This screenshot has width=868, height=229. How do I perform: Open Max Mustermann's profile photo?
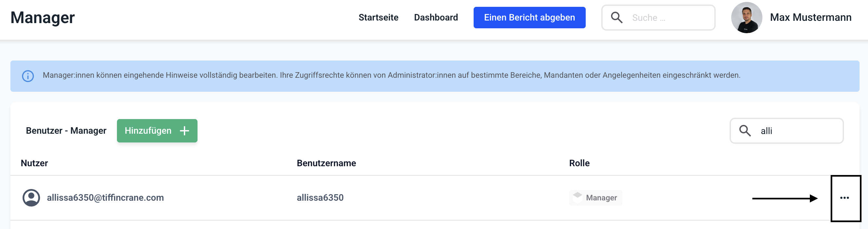747,18
